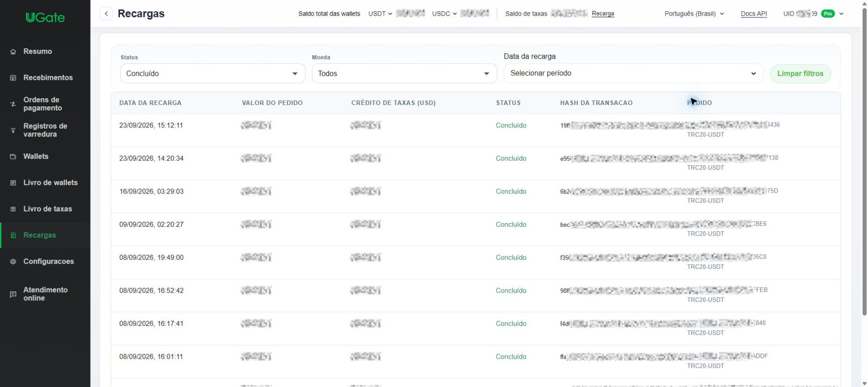Click the Ordens de pagamento transfer icon
Viewport: 868px width, 387px height.
click(13, 104)
